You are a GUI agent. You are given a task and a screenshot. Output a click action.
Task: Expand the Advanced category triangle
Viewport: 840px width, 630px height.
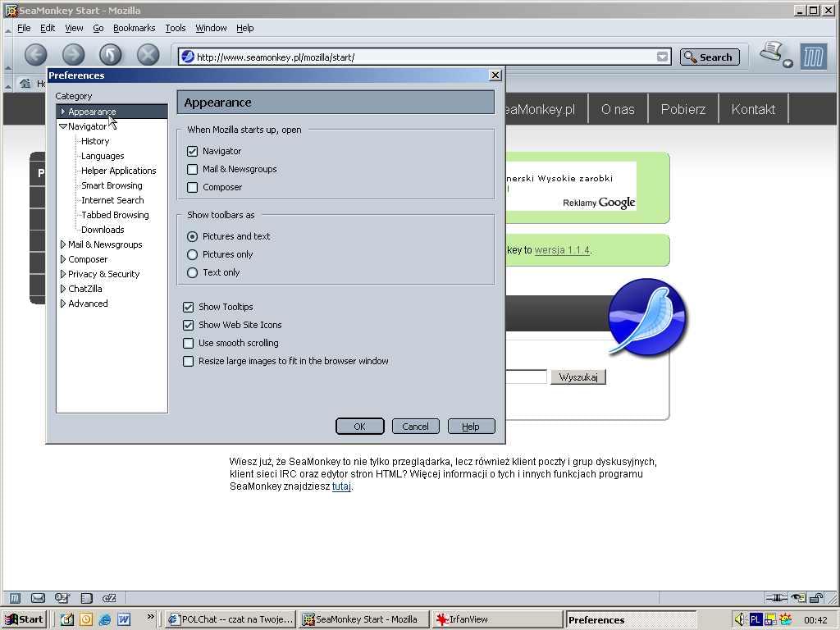coord(62,304)
